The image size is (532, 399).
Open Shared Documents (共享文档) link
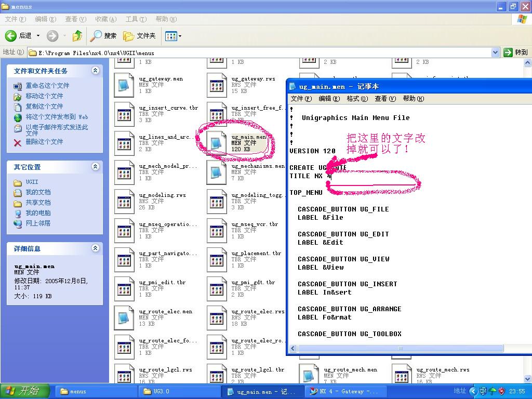[38, 203]
